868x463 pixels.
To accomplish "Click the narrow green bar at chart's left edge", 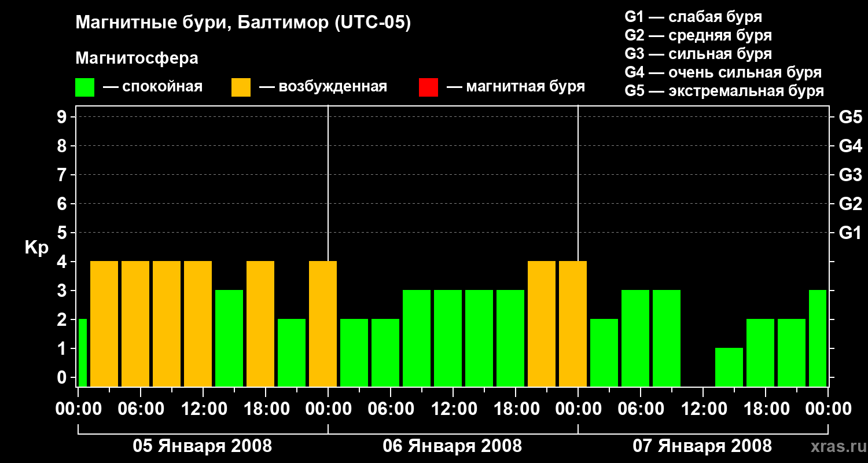I will point(82,352).
